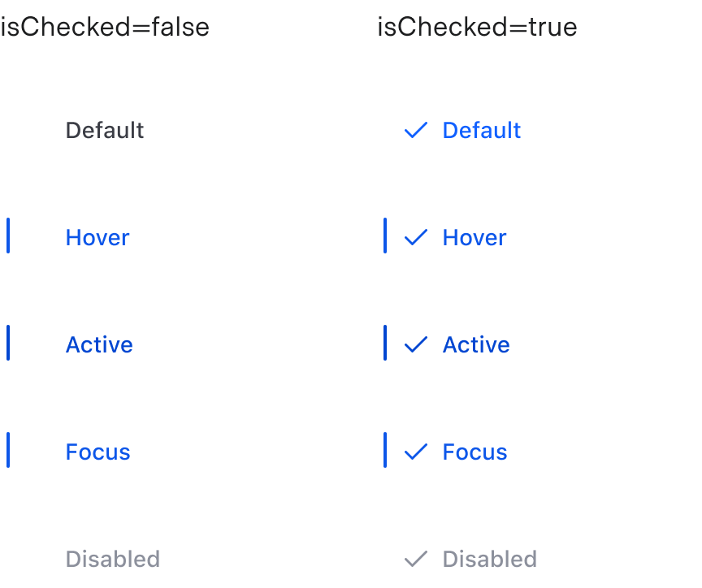
Task: Click the checkmark next to checked Focus
Action: pyautogui.click(x=415, y=452)
